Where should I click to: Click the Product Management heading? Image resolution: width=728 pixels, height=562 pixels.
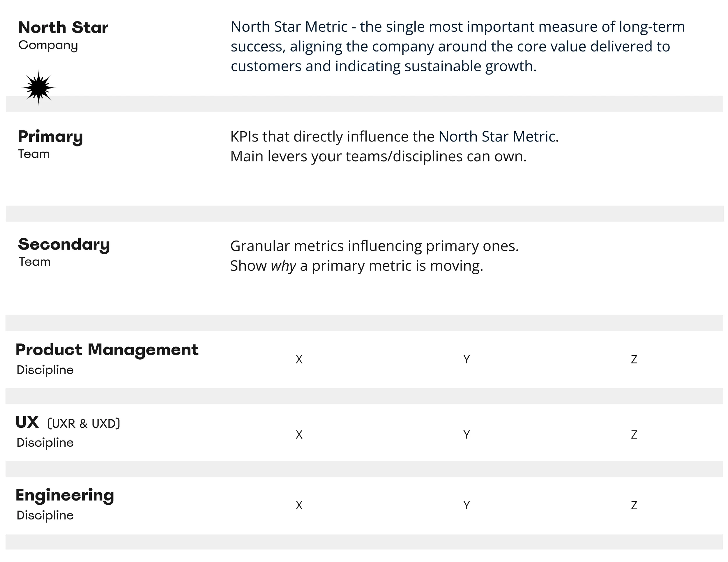coord(107,350)
